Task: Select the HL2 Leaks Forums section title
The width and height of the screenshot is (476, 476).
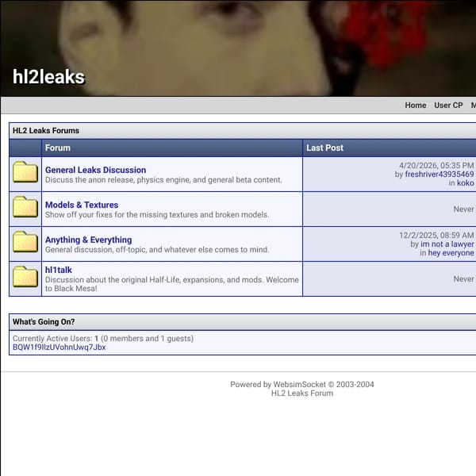Action: pos(46,131)
